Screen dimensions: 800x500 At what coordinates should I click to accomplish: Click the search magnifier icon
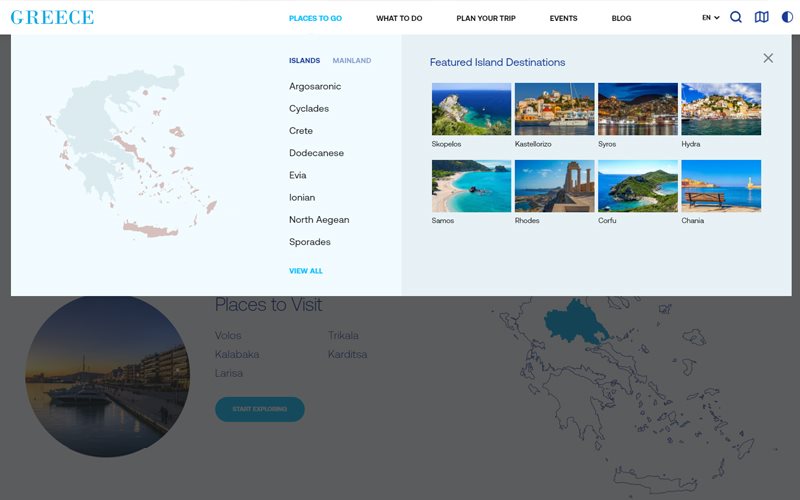(x=736, y=17)
